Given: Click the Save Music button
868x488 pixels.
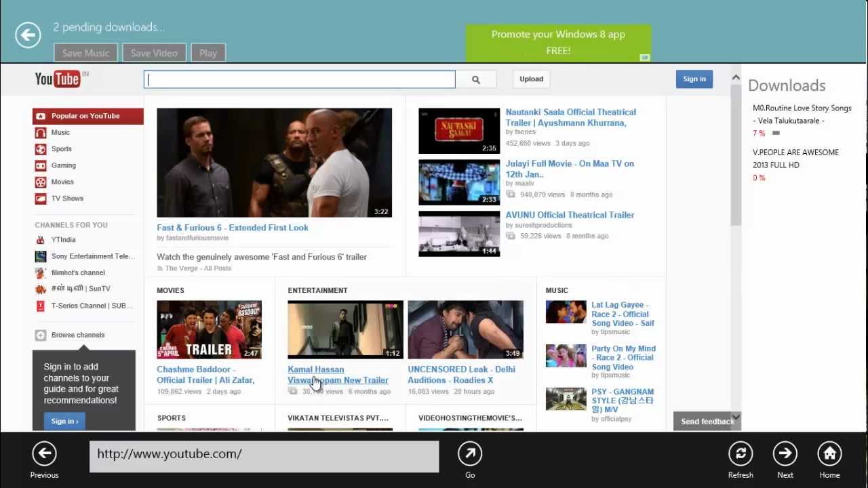Looking at the screenshot, I should 85,53.
